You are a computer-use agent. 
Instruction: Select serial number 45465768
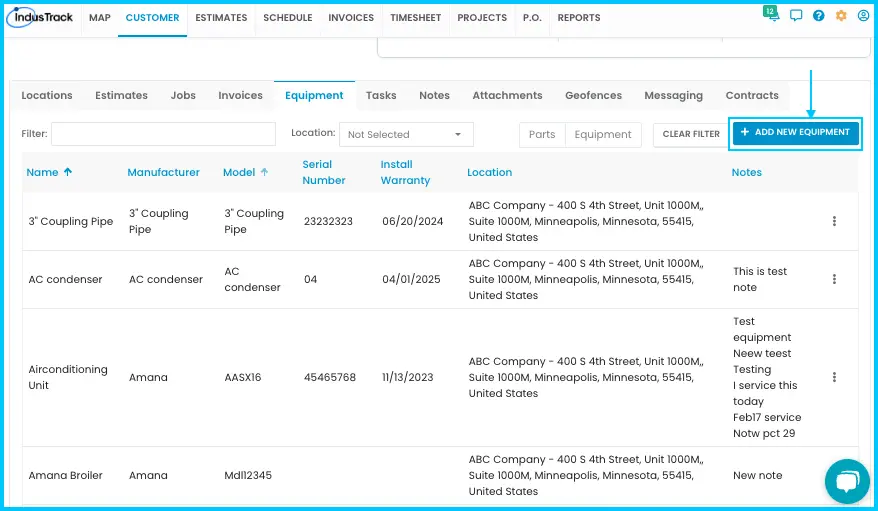(330, 377)
